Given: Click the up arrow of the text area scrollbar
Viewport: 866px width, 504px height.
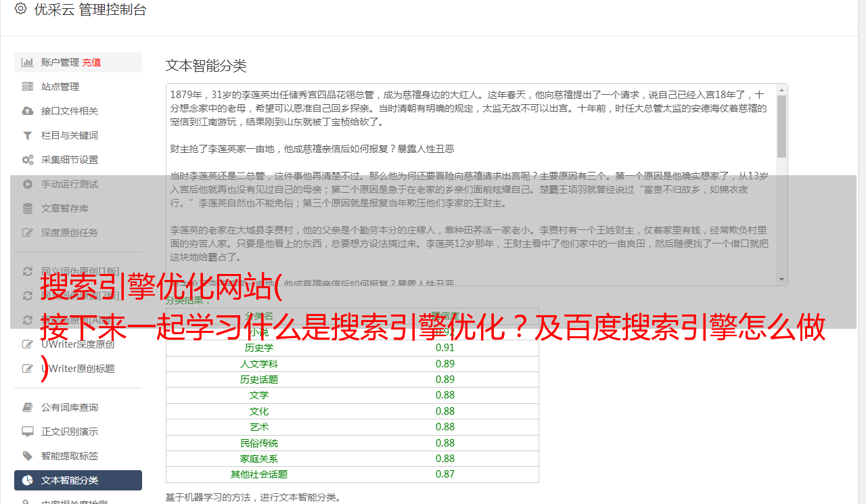Looking at the screenshot, I should click(x=782, y=90).
